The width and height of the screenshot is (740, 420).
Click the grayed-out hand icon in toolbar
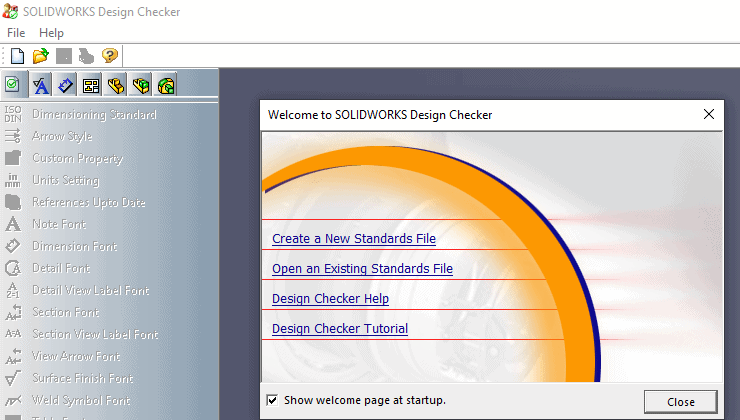[86, 56]
